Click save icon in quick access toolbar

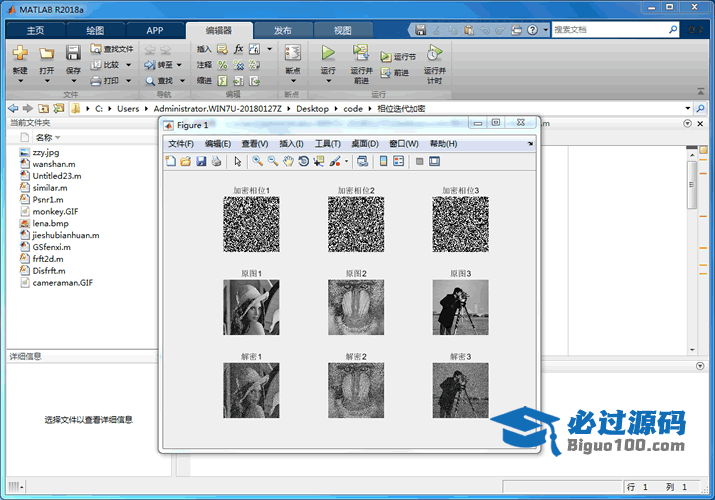[x=420, y=30]
